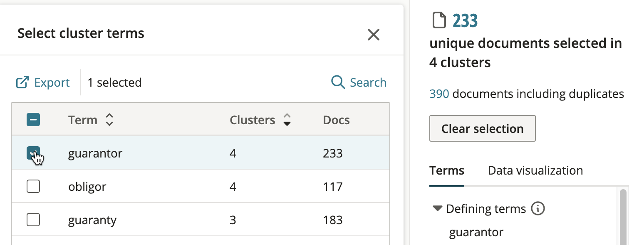Open the 233 unique documents link

465,20
